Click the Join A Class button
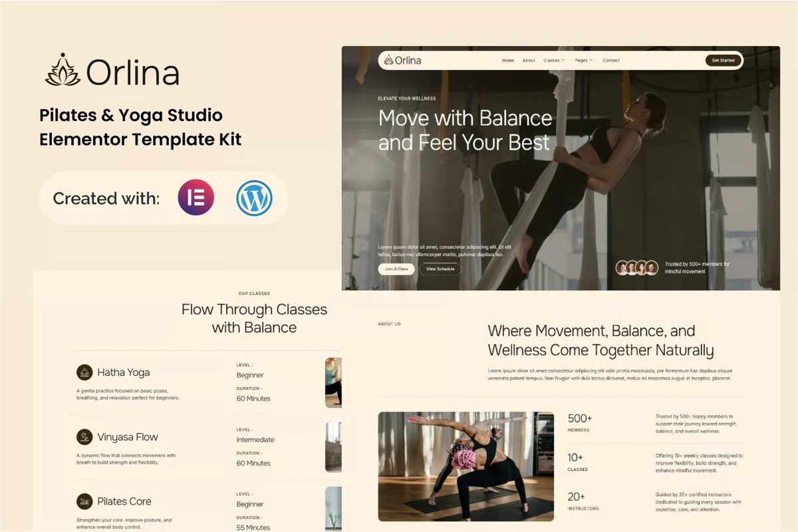The width and height of the screenshot is (798, 532). [x=396, y=269]
